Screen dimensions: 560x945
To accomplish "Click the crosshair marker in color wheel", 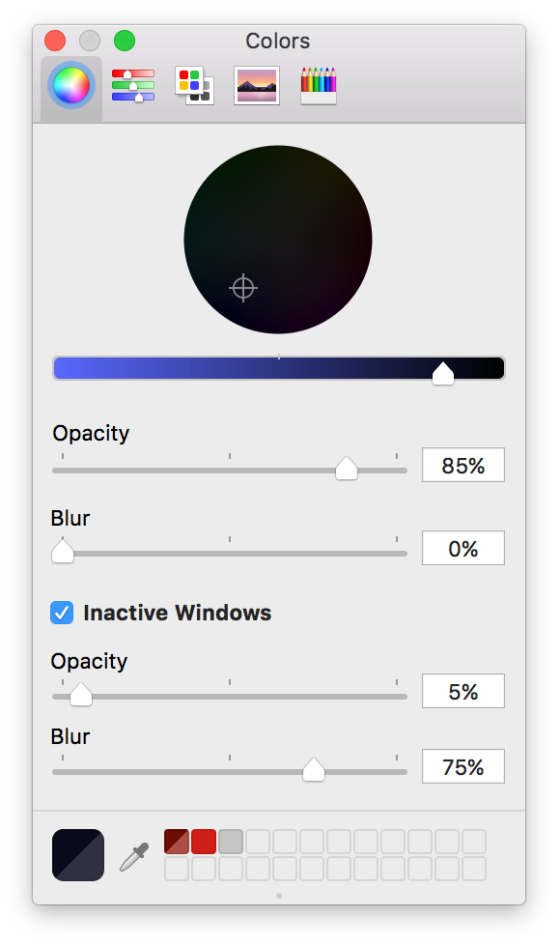I will (243, 288).
